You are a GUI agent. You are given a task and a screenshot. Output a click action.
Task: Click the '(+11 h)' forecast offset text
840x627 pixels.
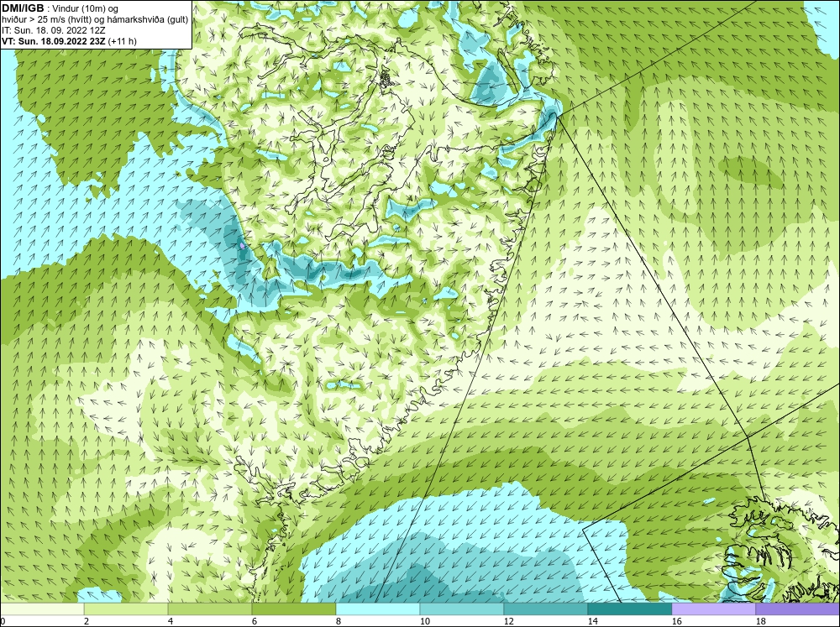[122, 41]
